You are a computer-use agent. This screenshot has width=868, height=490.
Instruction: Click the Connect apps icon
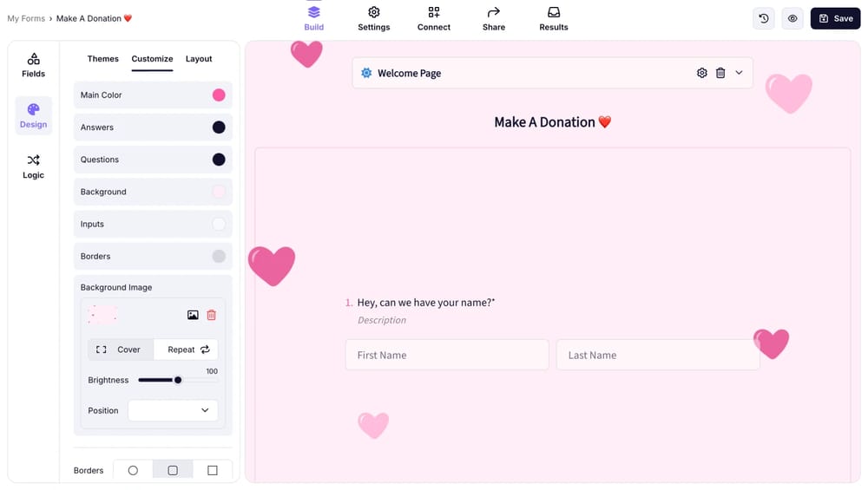click(433, 12)
